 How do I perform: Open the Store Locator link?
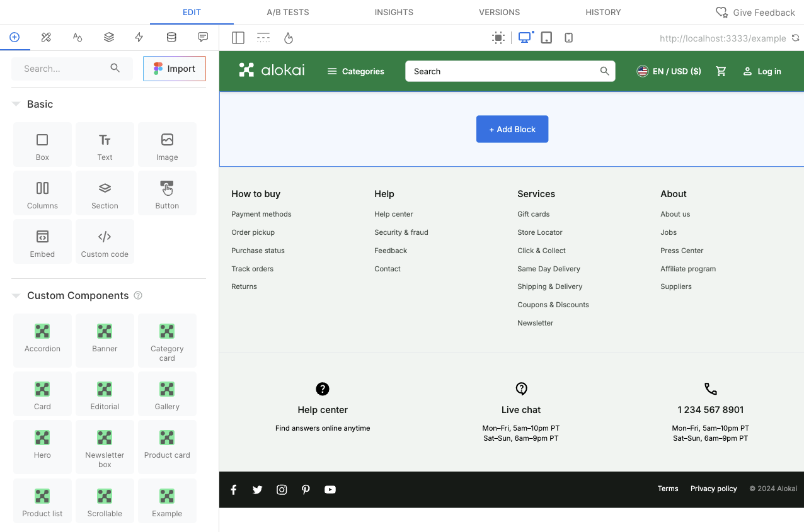coord(540,232)
